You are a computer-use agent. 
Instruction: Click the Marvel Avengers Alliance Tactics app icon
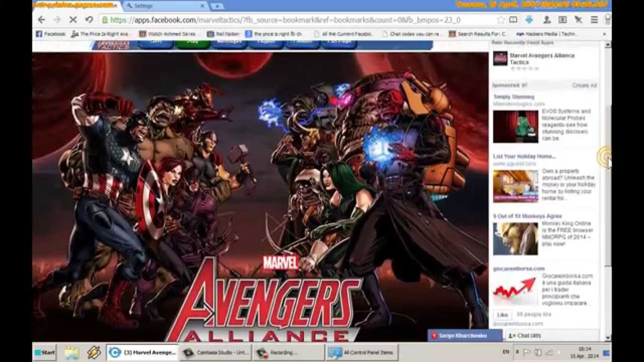pos(500,58)
